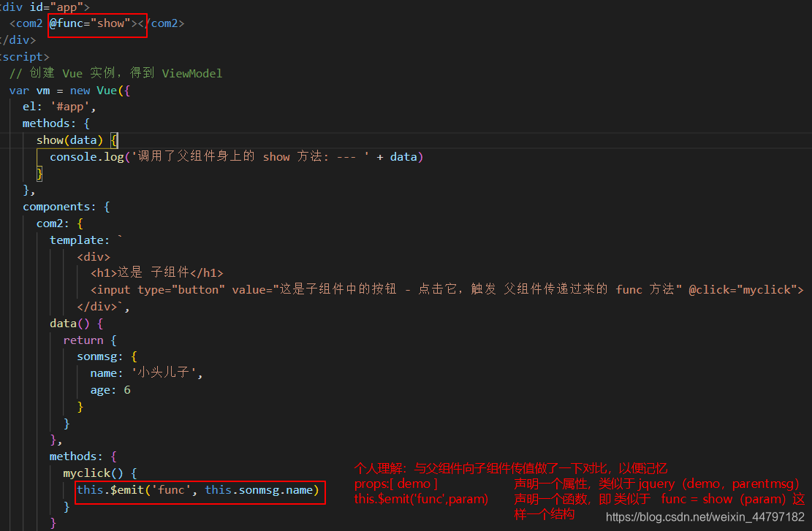
Task: Click 'methods:' above the show(data) function
Action: (x=49, y=123)
